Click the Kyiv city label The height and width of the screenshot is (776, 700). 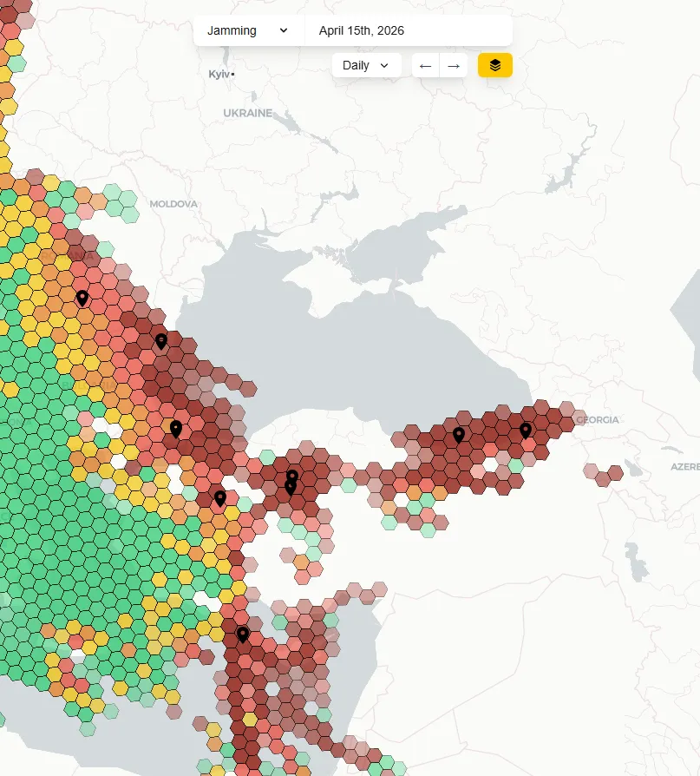tap(219, 75)
